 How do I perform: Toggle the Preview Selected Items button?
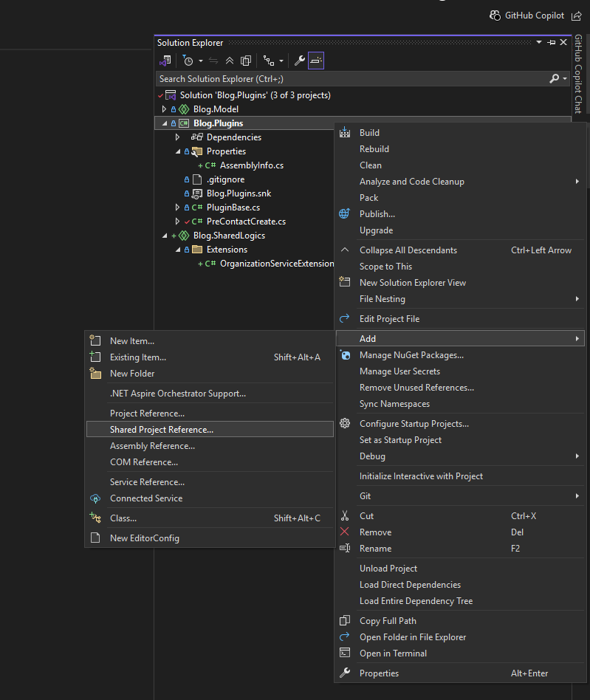tap(316, 61)
